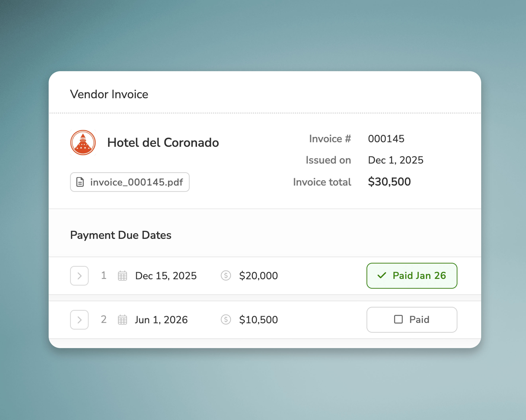This screenshot has height=420, width=526.
Task: Expand payment row 1 details
Action: click(x=79, y=276)
